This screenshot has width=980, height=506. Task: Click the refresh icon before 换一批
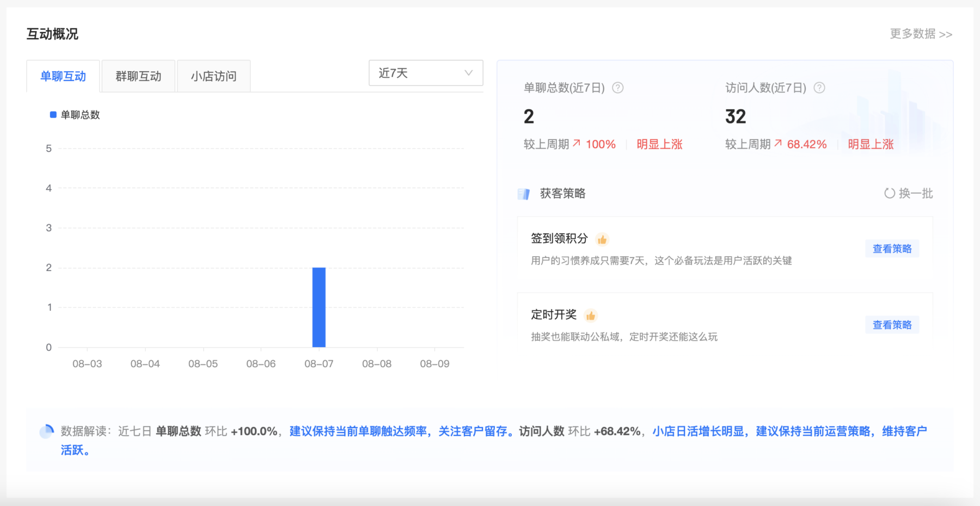pyautogui.click(x=890, y=193)
